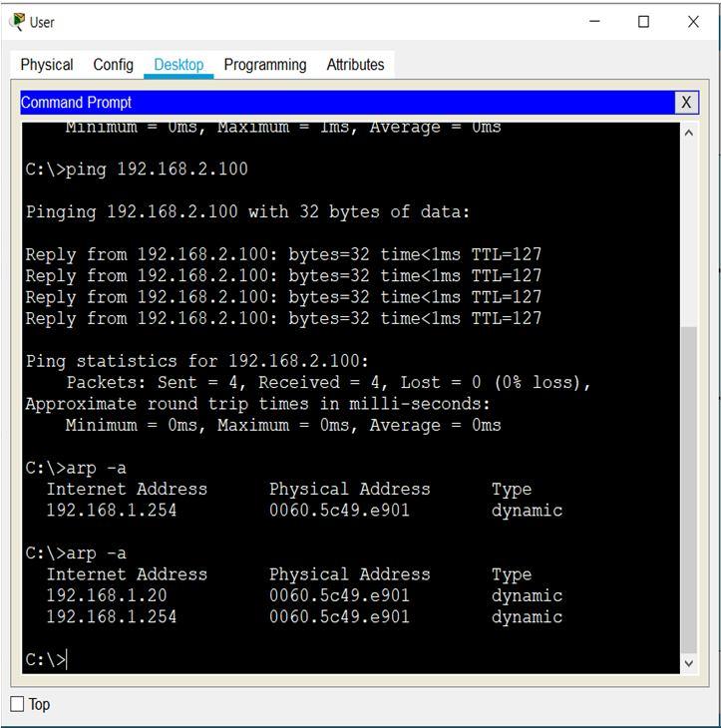This screenshot has width=721, height=728.
Task: Click 'Maximum = 0ms' statistics line
Action: pyautogui.click(x=283, y=425)
